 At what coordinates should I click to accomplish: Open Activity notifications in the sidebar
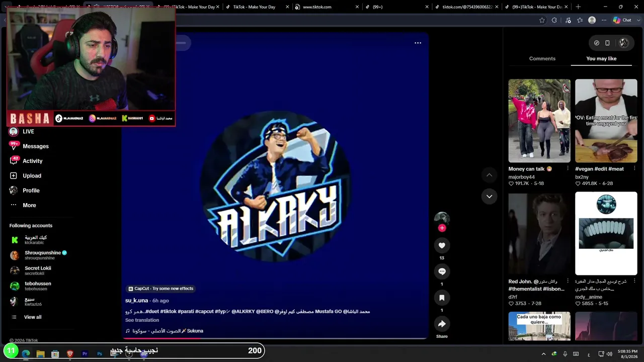[26, 161]
